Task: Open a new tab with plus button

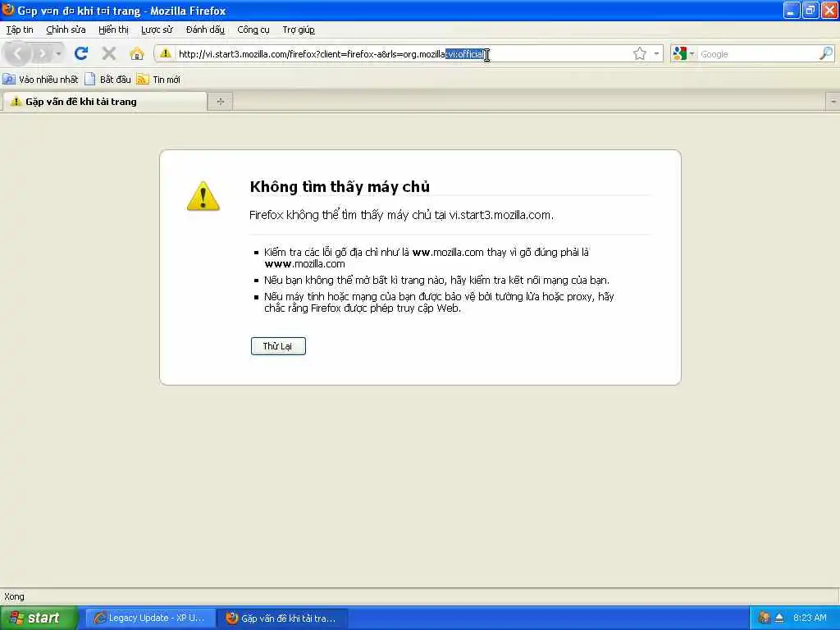Action: tap(220, 101)
